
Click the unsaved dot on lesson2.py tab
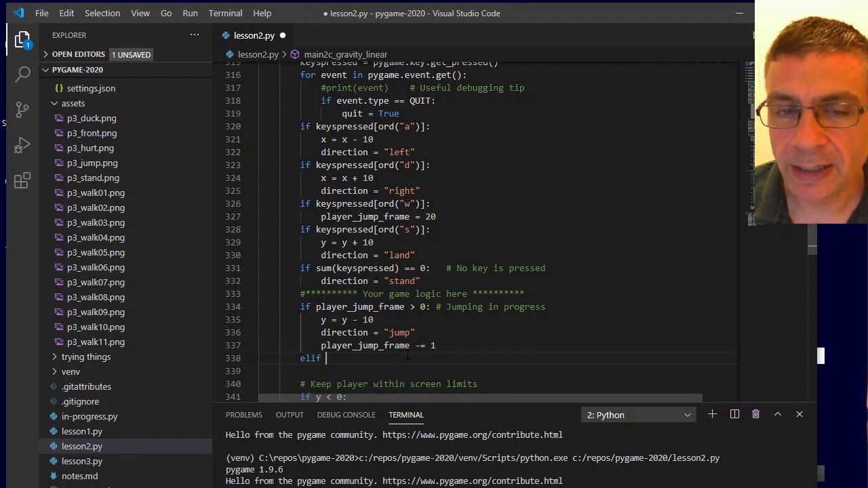point(283,35)
